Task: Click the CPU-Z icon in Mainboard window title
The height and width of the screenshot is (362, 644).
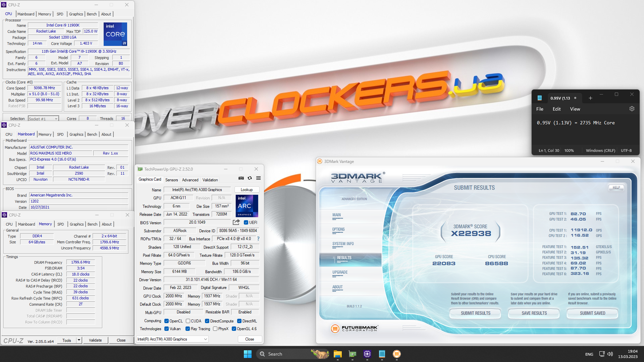Action: click(4, 125)
